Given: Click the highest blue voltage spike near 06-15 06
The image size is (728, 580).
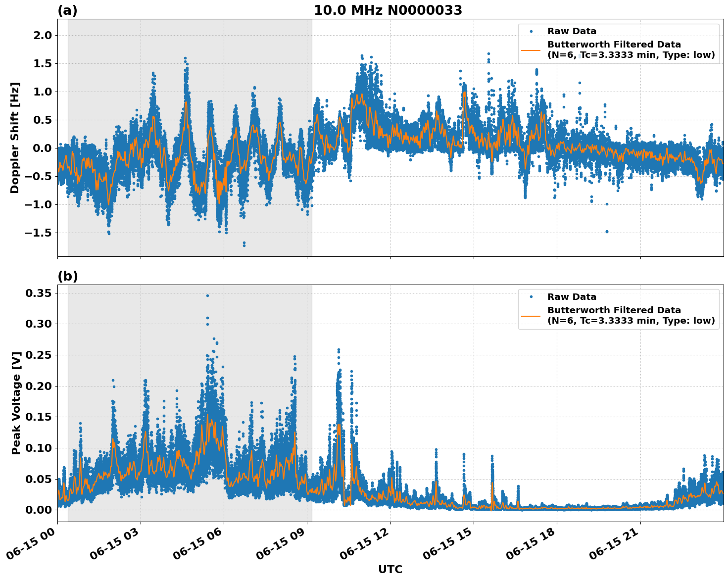Looking at the screenshot, I should point(208,294).
